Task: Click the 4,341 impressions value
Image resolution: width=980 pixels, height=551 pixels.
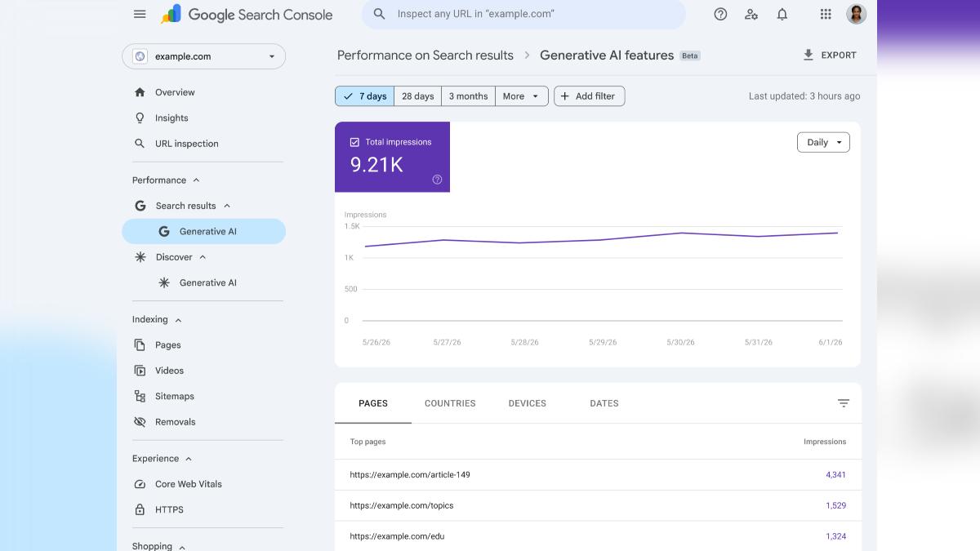Action: click(x=835, y=474)
